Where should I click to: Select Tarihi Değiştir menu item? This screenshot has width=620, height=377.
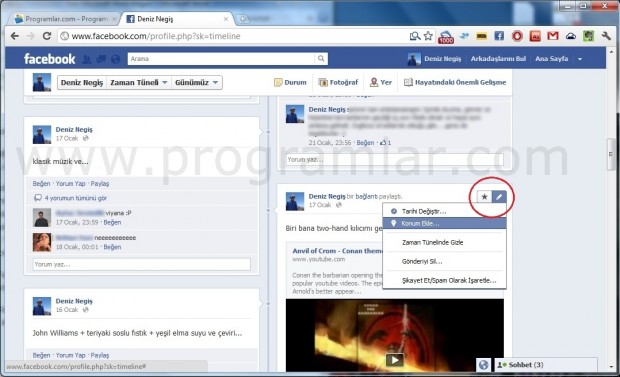444,211
